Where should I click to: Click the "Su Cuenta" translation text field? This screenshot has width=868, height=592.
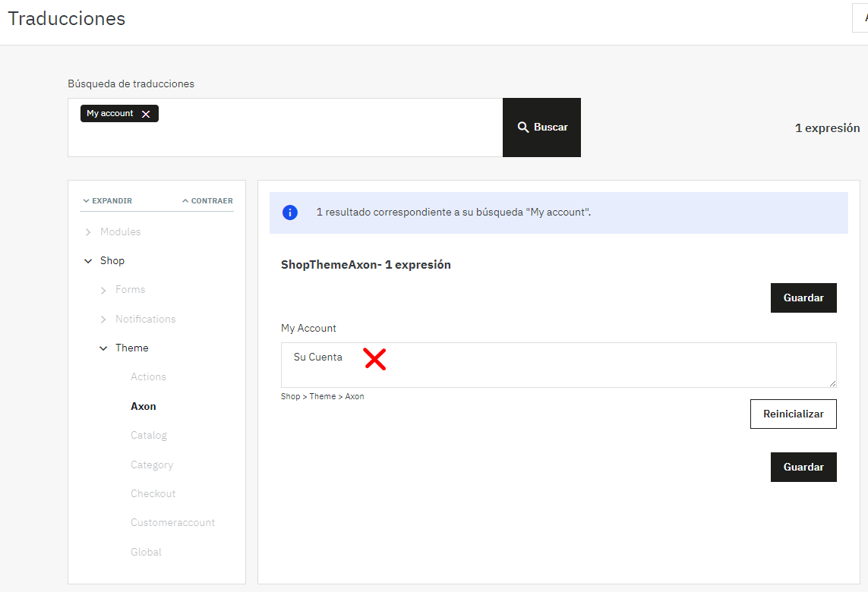pos(558,365)
